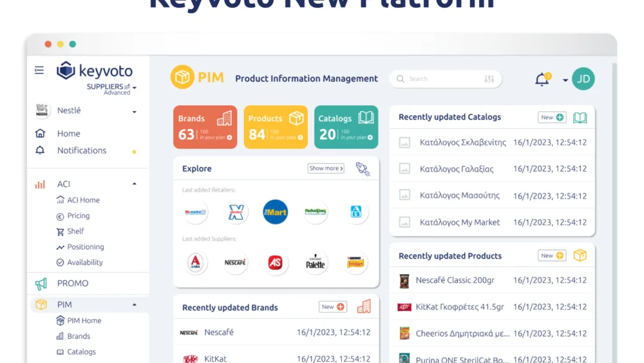The width and height of the screenshot is (644, 363).
Task: Click the search magnifier icon
Action: point(401,79)
